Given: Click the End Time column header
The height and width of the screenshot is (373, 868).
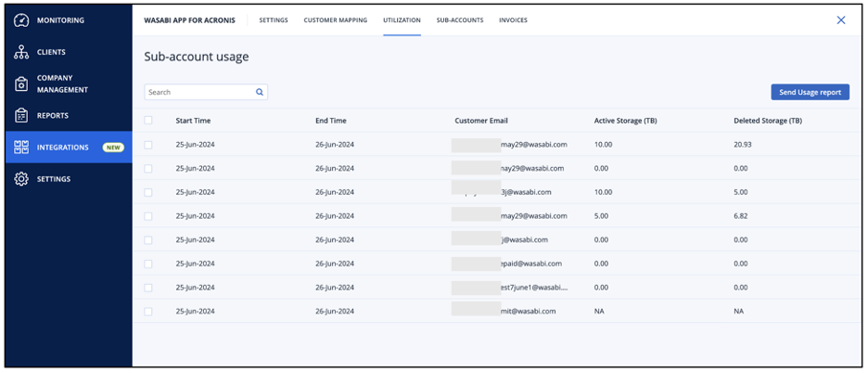Looking at the screenshot, I should 330,121.
